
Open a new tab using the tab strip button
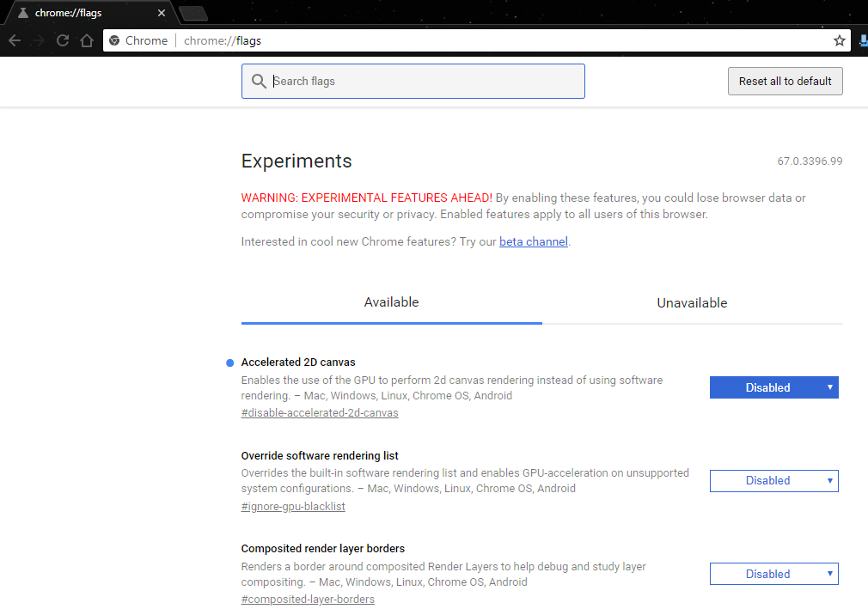coord(193,13)
